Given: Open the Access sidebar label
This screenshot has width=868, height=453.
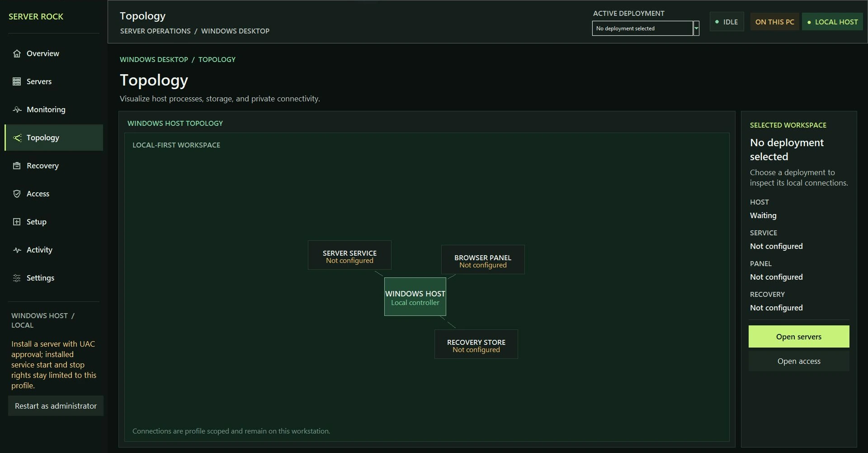Looking at the screenshot, I should pos(38,194).
